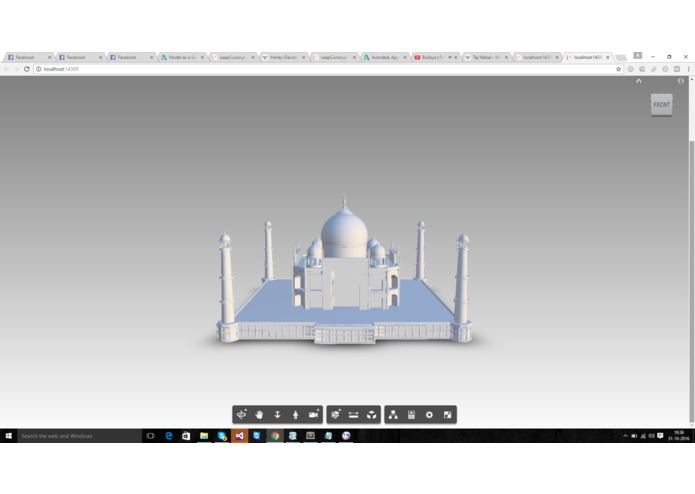
Task: Switch to the Model as a Se... tab
Action: click(x=183, y=57)
